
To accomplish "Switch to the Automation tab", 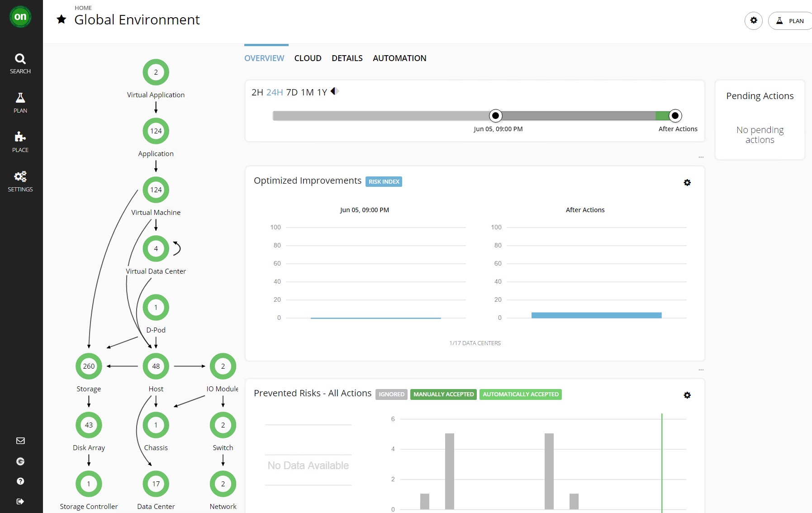I will 399,58.
